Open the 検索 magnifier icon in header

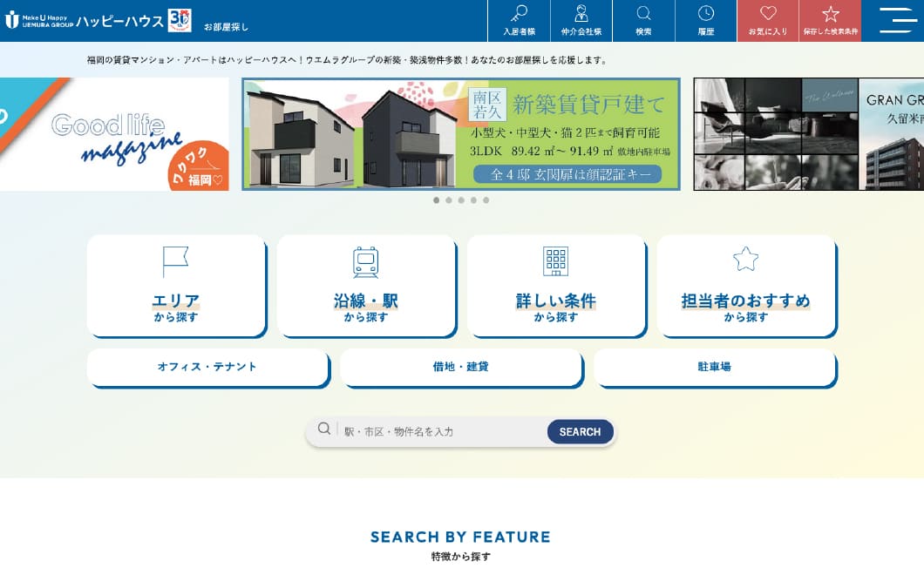pyautogui.click(x=643, y=15)
